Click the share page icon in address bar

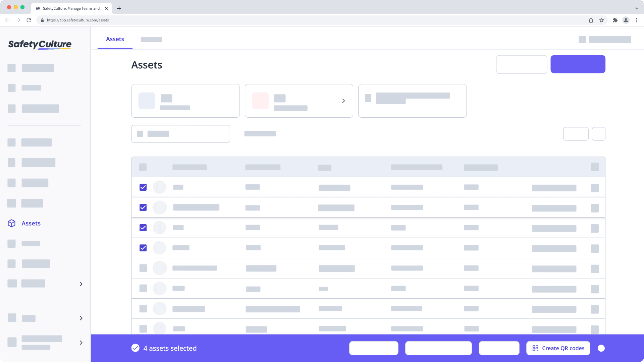(591, 20)
